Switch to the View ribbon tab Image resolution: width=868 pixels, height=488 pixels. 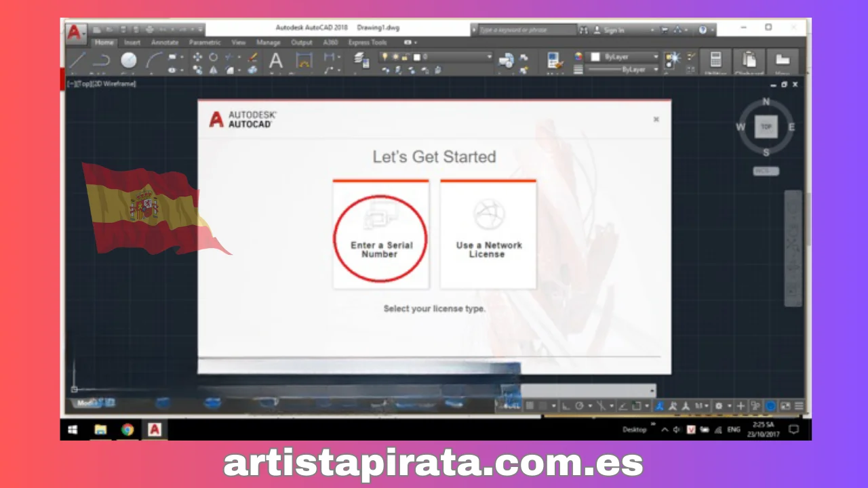click(x=239, y=43)
